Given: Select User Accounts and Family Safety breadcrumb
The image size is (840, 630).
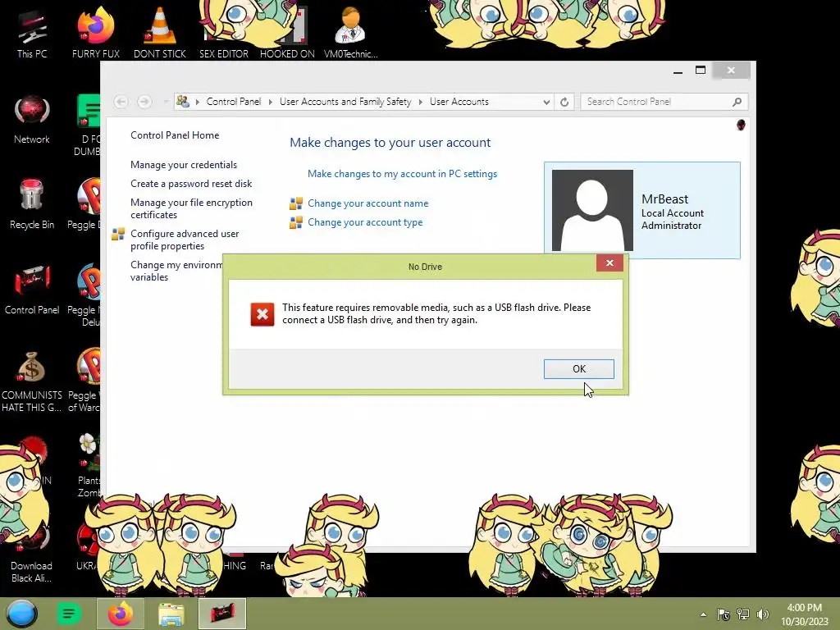Looking at the screenshot, I should (345, 102).
